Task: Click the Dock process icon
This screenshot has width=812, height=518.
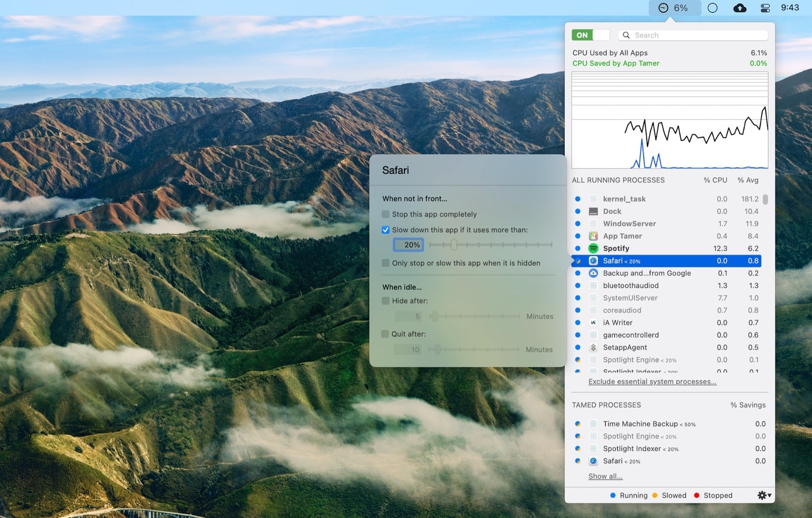Action: point(593,211)
